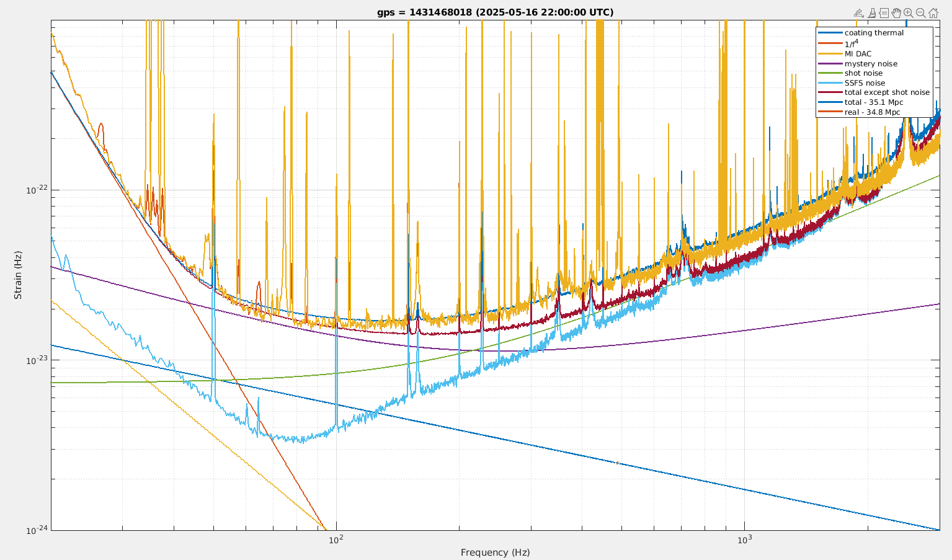Image resolution: width=952 pixels, height=560 pixels.
Task: Click the 10^-22 y-axis tick label
Action: 37,190
